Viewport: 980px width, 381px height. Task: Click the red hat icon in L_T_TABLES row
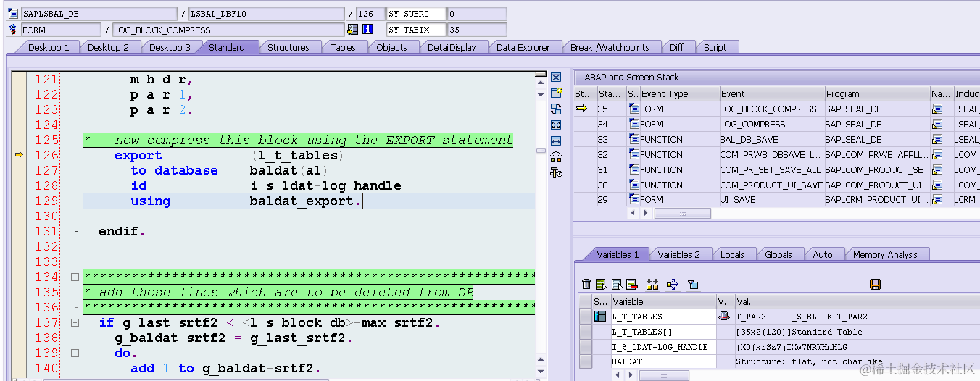point(723,317)
